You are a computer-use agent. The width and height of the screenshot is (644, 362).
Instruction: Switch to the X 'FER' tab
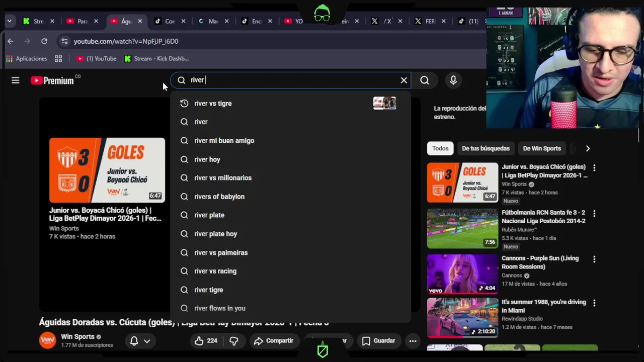pos(430,21)
